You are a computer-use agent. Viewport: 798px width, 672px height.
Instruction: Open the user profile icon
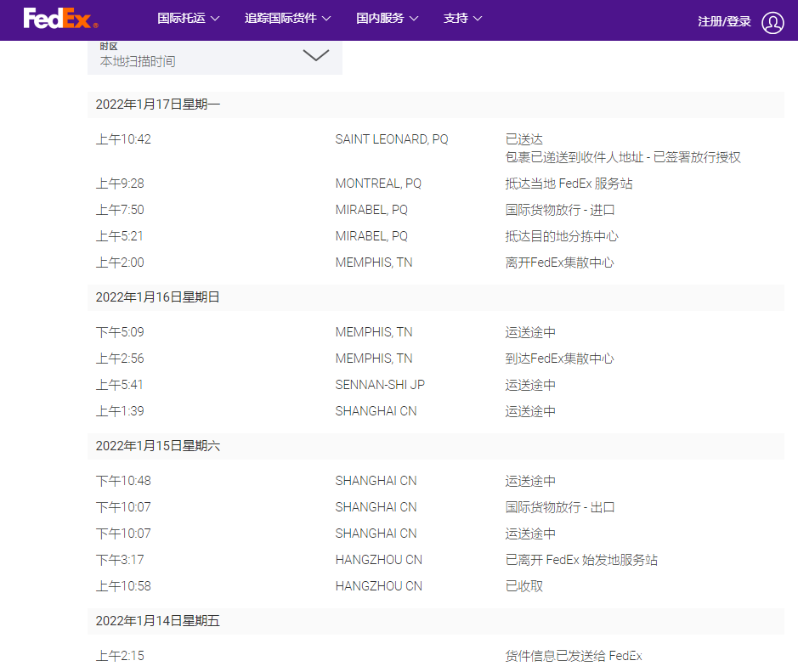tap(773, 23)
